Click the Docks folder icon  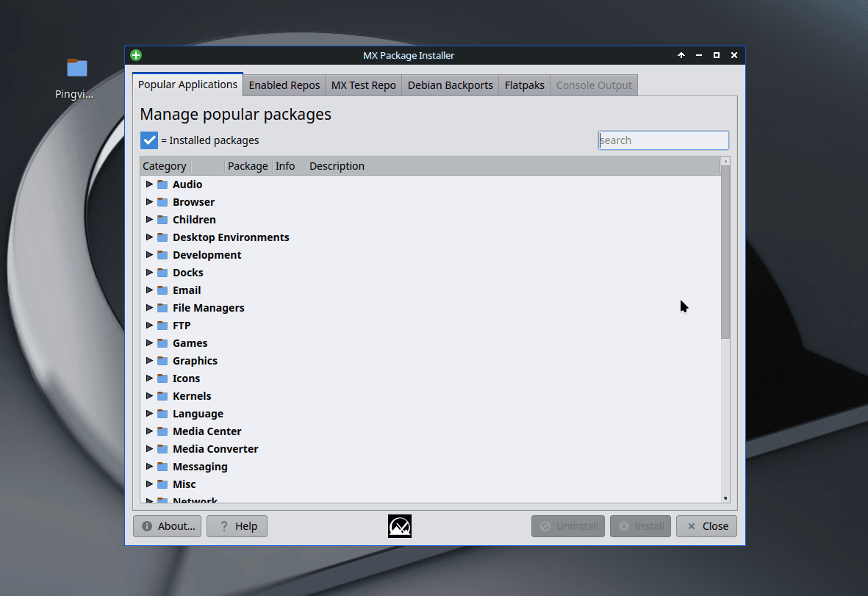pyautogui.click(x=162, y=273)
